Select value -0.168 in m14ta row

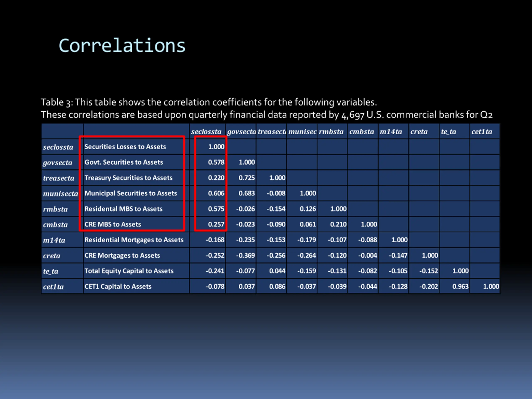(215, 240)
